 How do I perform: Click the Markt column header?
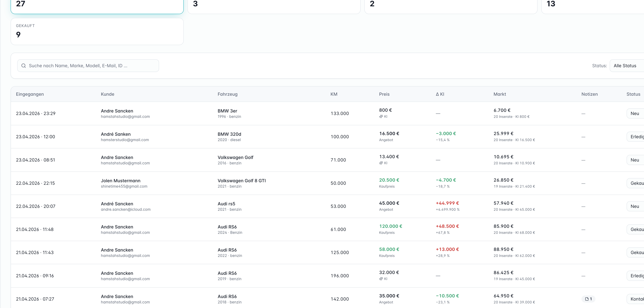click(500, 94)
